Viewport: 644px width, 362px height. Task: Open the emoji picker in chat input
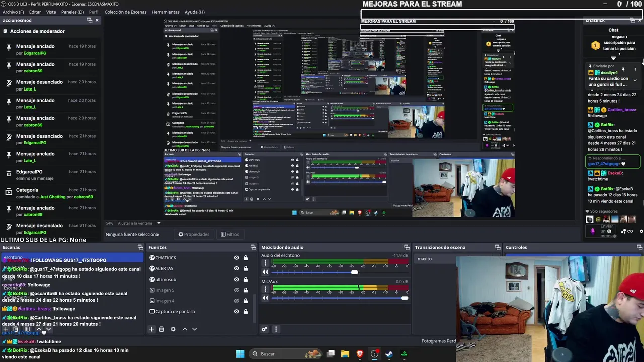click(609, 231)
